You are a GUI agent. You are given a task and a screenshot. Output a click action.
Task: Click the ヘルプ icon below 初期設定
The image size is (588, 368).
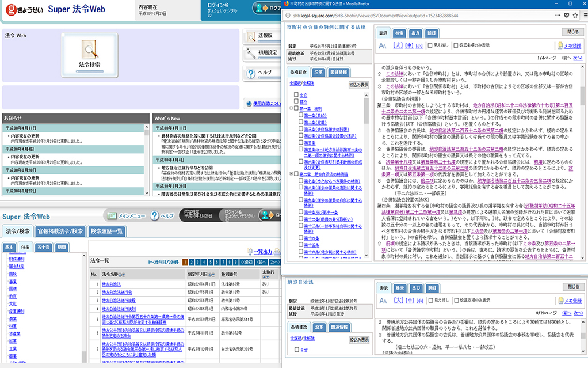point(250,73)
